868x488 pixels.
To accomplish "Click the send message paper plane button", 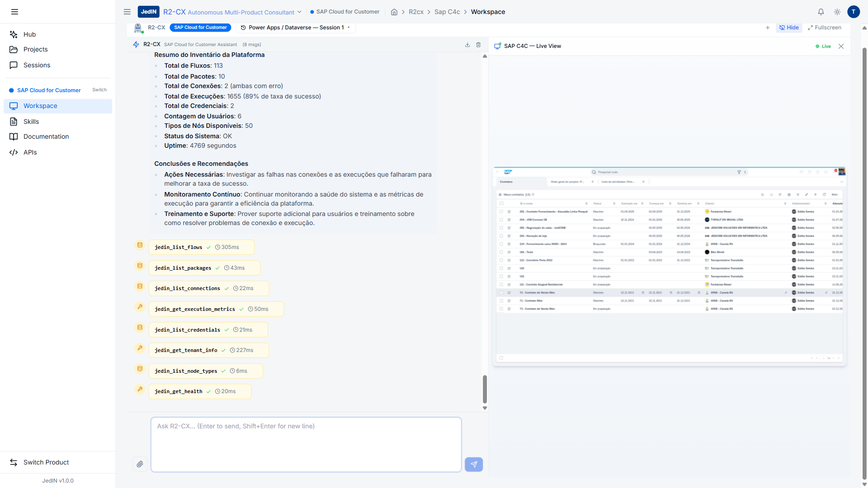I will pos(473,464).
